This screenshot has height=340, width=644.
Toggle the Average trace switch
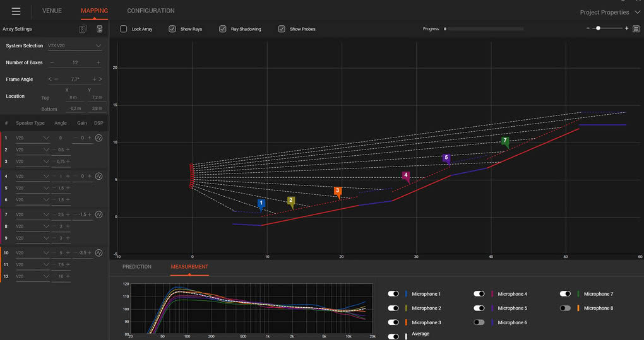click(393, 336)
